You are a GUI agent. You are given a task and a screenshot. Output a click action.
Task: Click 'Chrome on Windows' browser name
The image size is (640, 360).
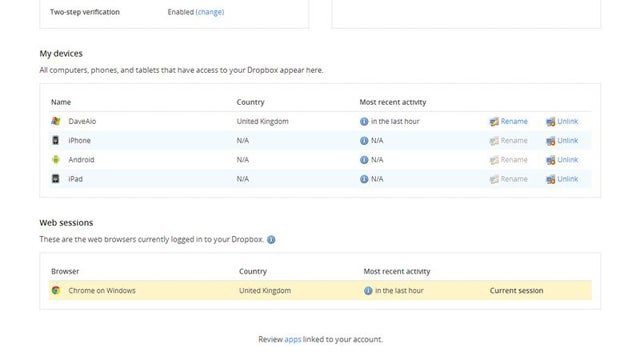tap(102, 291)
